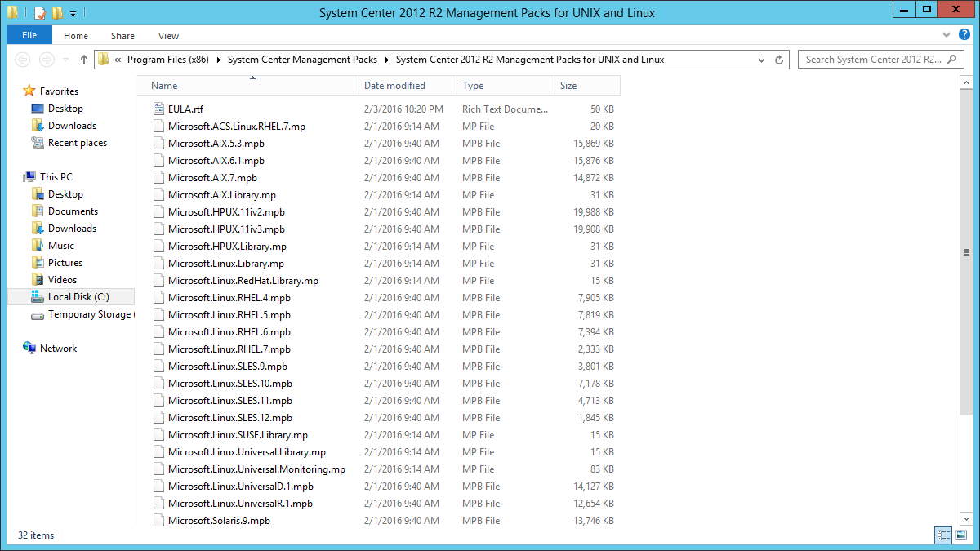Click the Pictures folder icon
Viewport: 980px width, 551px height.
click(x=38, y=262)
